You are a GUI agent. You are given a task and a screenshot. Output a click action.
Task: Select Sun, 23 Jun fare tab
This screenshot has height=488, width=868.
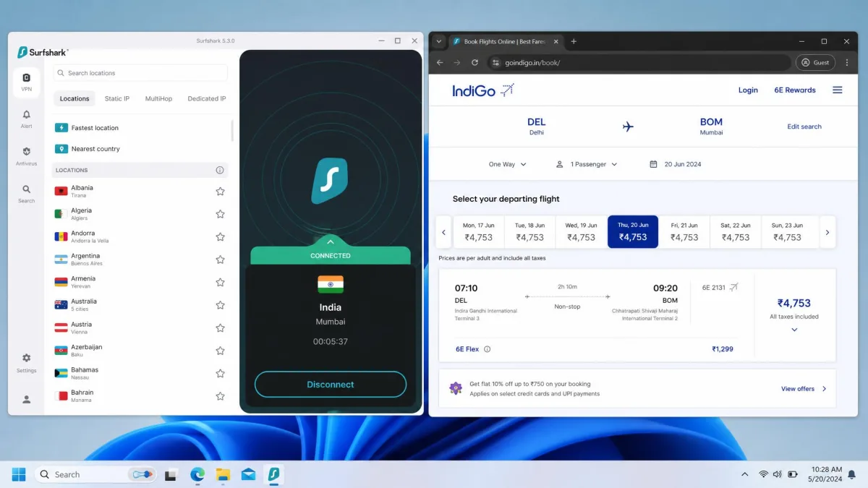point(787,232)
